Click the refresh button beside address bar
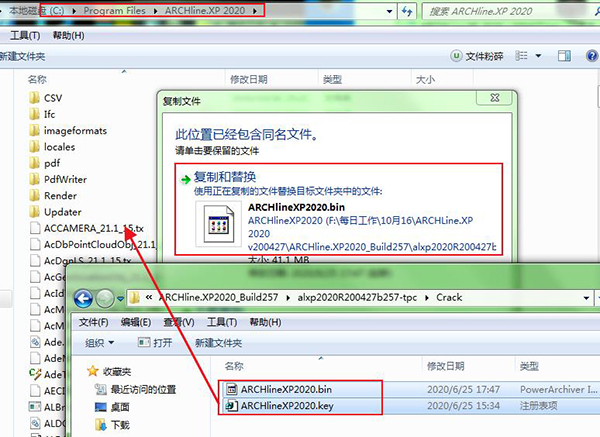The height and width of the screenshot is (437, 600). click(407, 11)
